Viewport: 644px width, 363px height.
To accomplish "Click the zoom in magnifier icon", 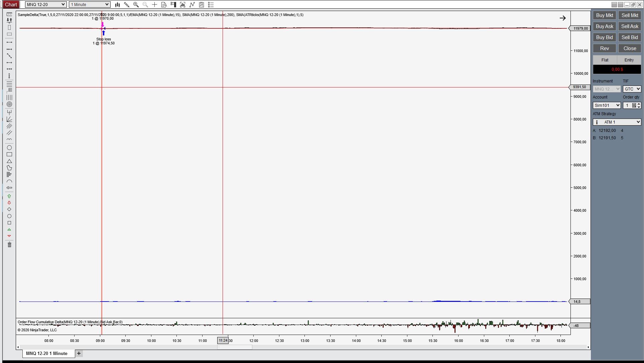I will tap(136, 5).
